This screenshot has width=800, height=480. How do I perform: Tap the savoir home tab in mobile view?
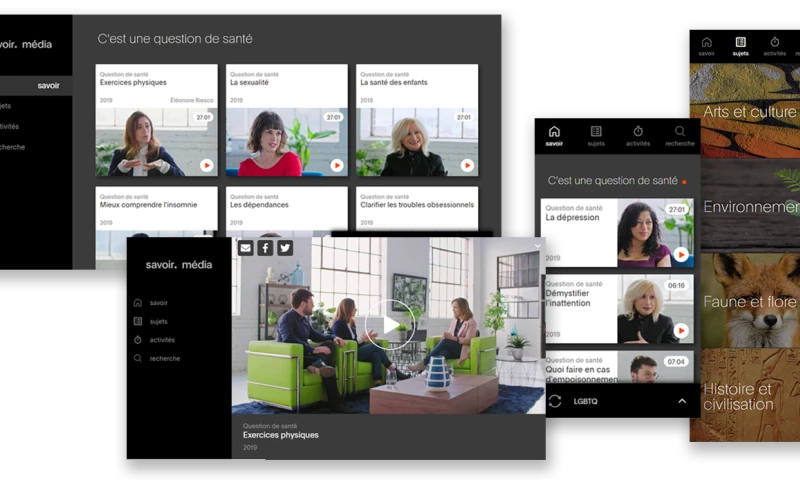(x=554, y=136)
